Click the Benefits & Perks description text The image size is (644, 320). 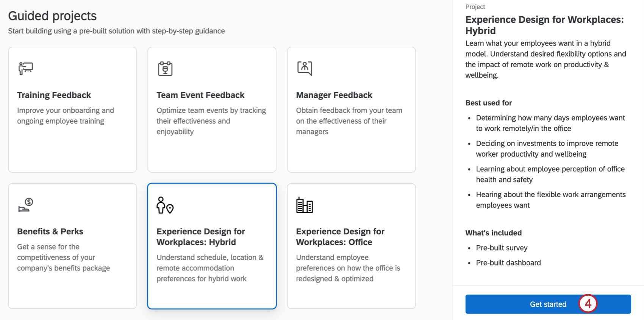[63, 257]
